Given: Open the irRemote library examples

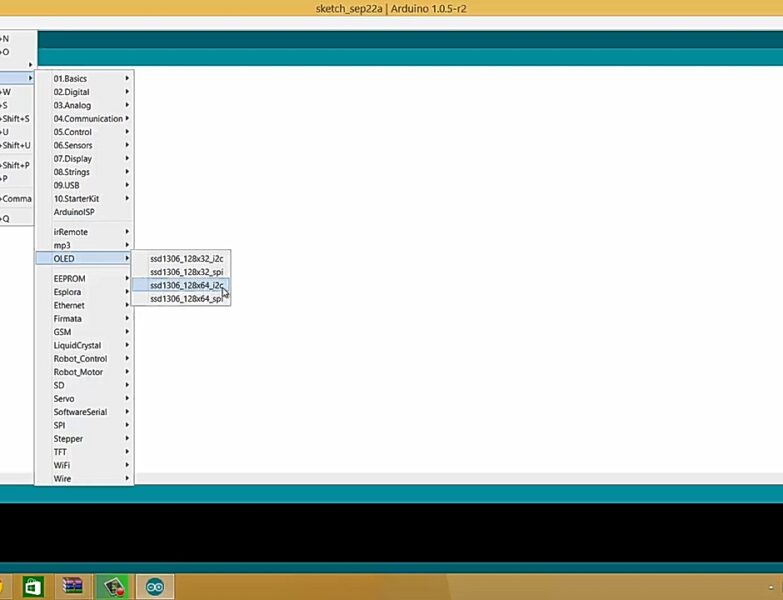Looking at the screenshot, I should pos(84,232).
